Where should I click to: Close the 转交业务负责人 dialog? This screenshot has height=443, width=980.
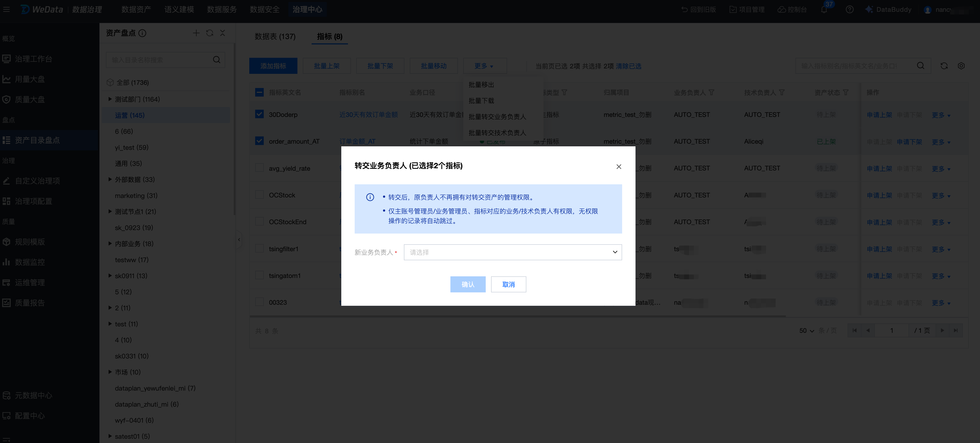[x=619, y=167]
